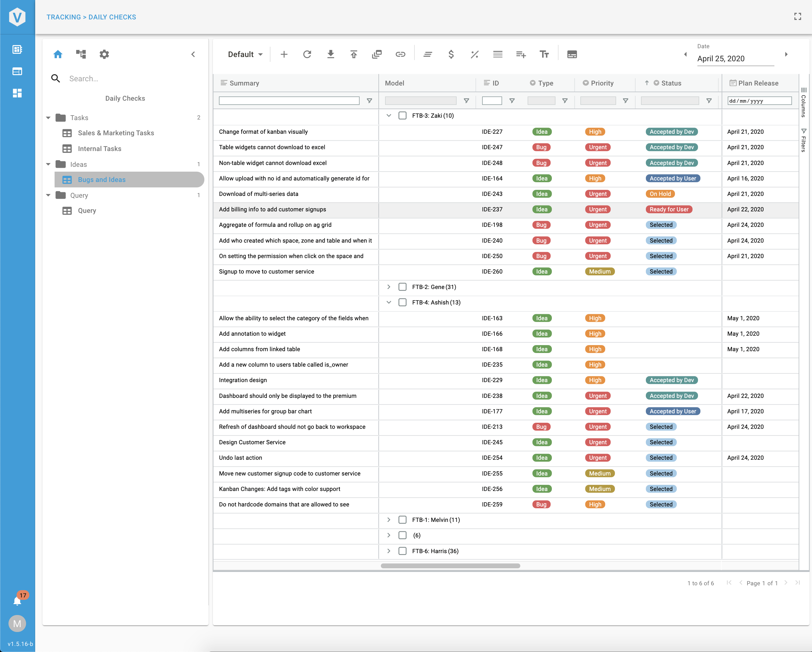Check the FTB-6: Harris group checkbox
The width and height of the screenshot is (812, 652).
tap(402, 551)
